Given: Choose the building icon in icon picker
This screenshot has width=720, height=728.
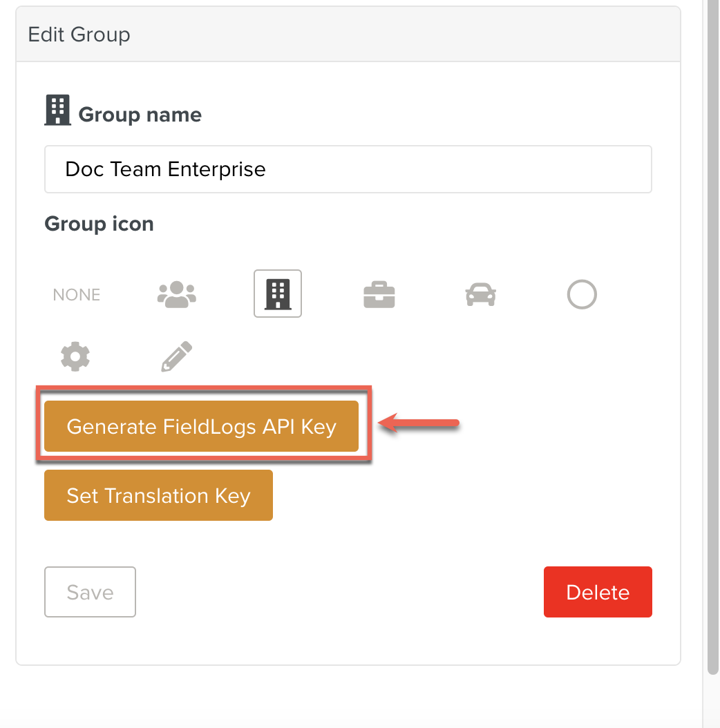Looking at the screenshot, I should [278, 294].
